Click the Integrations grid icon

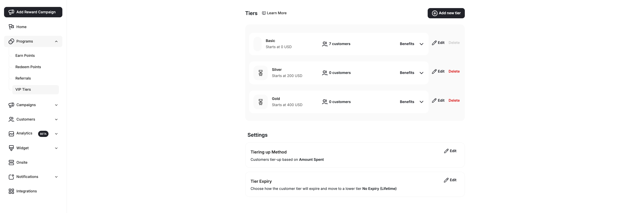pyautogui.click(x=11, y=191)
